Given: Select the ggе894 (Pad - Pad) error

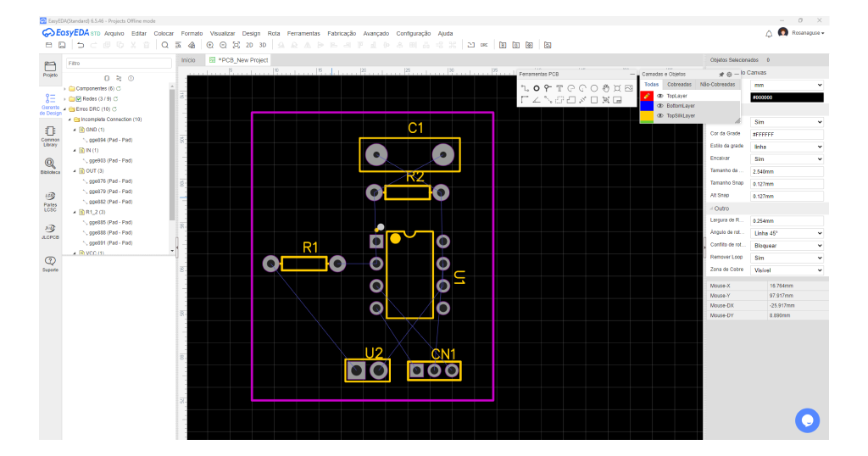Looking at the screenshot, I should tap(111, 140).
